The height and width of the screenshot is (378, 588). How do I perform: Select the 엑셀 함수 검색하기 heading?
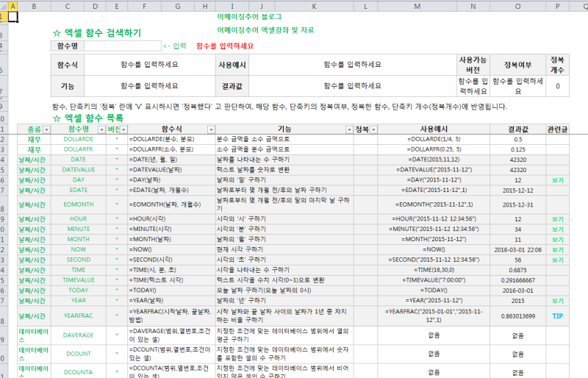(97, 33)
